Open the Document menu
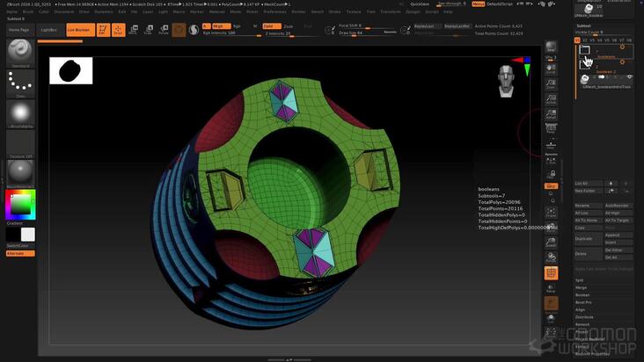 (63, 12)
